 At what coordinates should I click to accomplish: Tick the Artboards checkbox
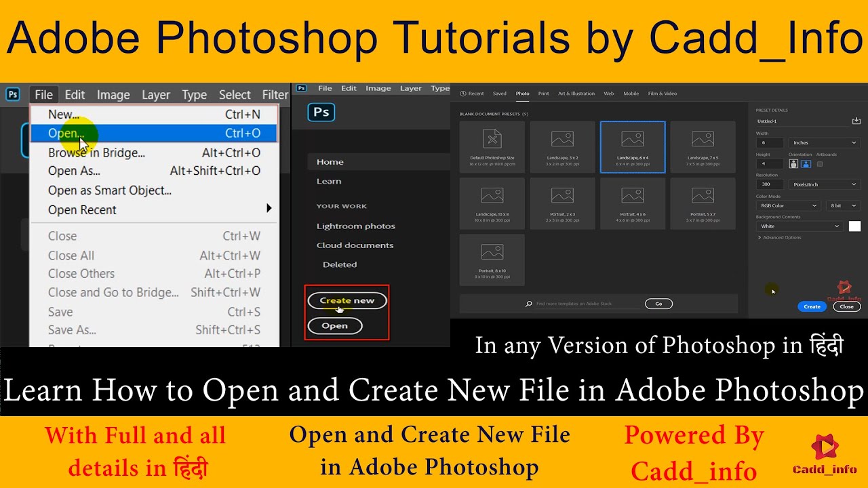(x=820, y=163)
